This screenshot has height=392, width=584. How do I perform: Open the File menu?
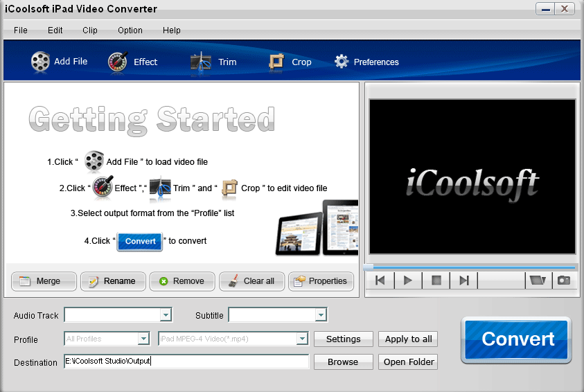[x=21, y=30]
